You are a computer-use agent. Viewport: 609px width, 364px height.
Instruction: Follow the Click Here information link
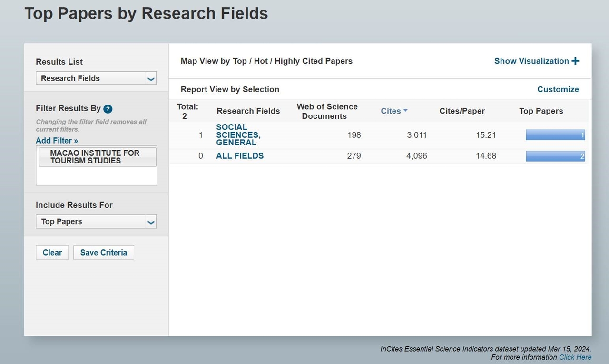click(x=575, y=357)
